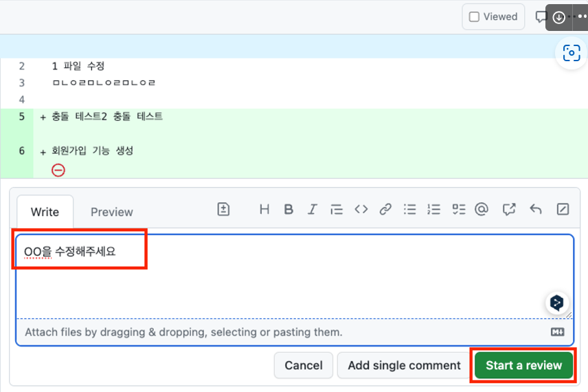Insert code with angle brackets icon
588x392 pixels.
coord(361,209)
